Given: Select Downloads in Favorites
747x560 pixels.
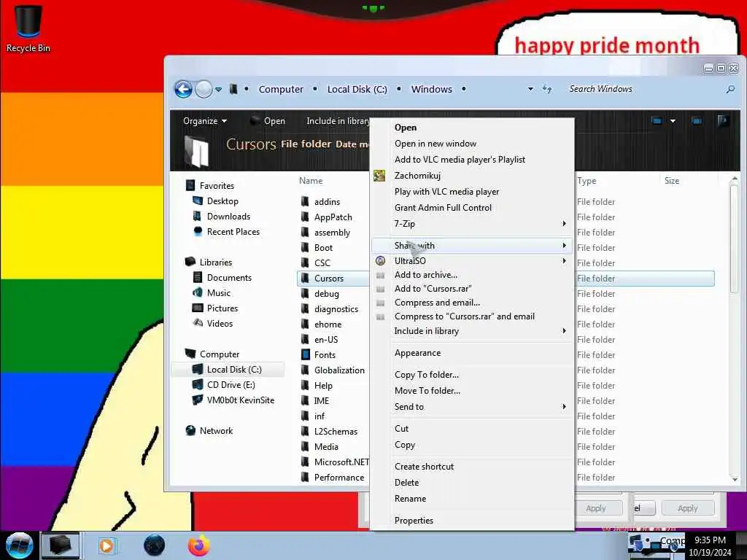Looking at the screenshot, I should (x=228, y=216).
